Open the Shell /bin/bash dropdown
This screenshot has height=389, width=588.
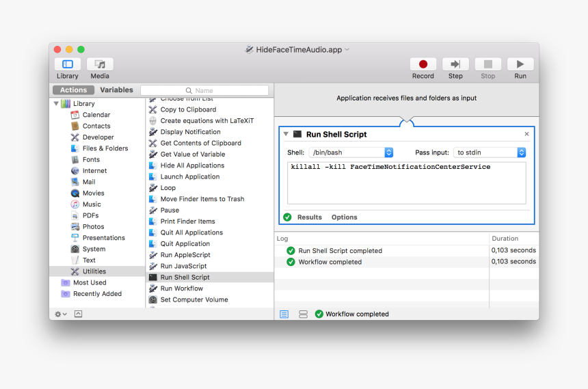click(351, 152)
